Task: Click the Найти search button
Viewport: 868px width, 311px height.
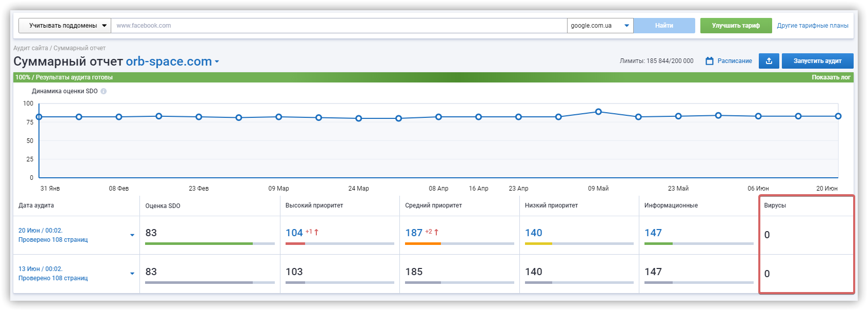Action: [664, 26]
